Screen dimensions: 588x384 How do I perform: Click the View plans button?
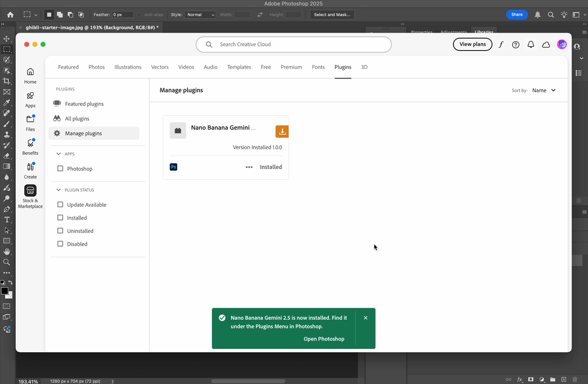[473, 44]
